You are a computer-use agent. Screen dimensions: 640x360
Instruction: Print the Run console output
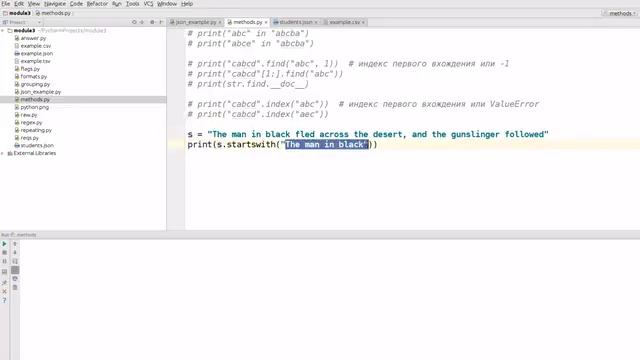click(15, 279)
